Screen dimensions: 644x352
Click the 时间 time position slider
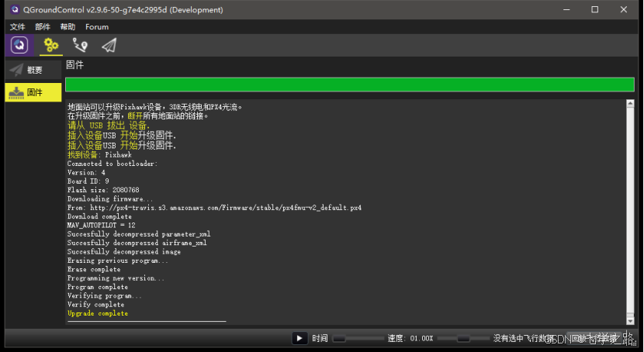click(358, 339)
